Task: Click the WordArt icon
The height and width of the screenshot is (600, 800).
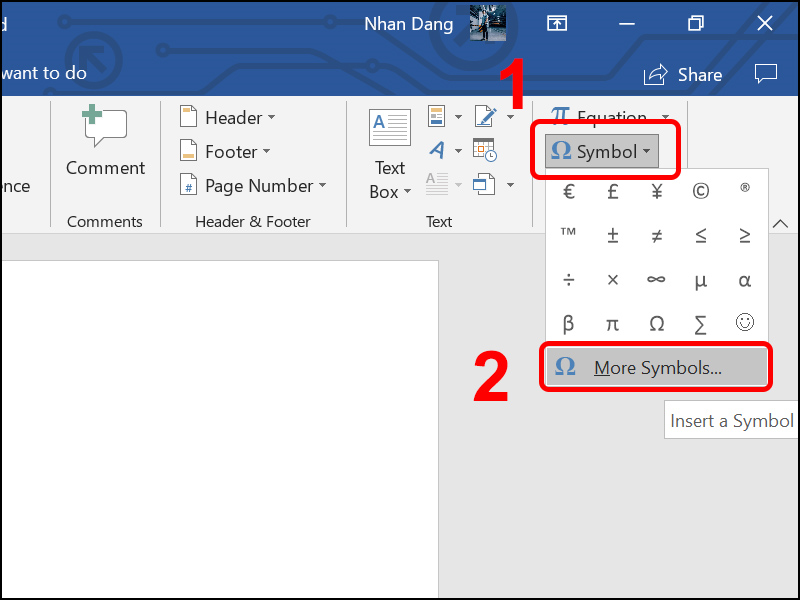Action: tap(437, 150)
